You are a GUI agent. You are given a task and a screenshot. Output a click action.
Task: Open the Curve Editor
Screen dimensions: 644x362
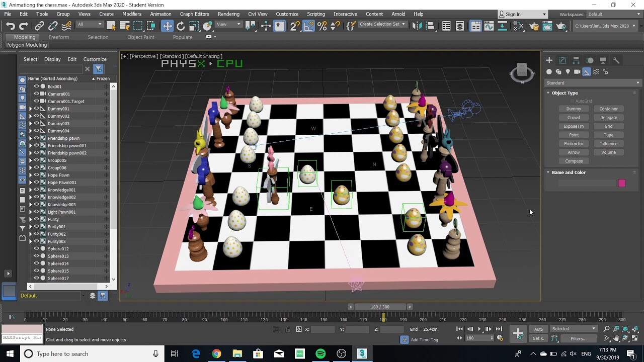(x=489, y=26)
